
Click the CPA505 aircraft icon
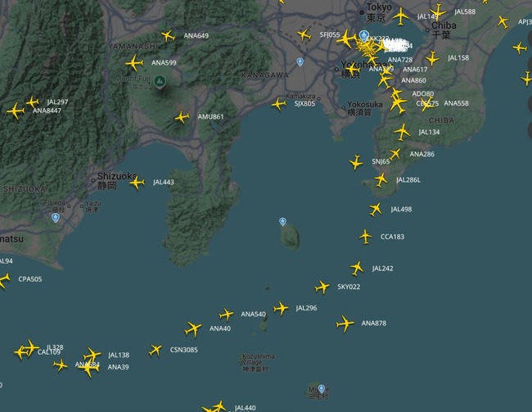[4, 281]
